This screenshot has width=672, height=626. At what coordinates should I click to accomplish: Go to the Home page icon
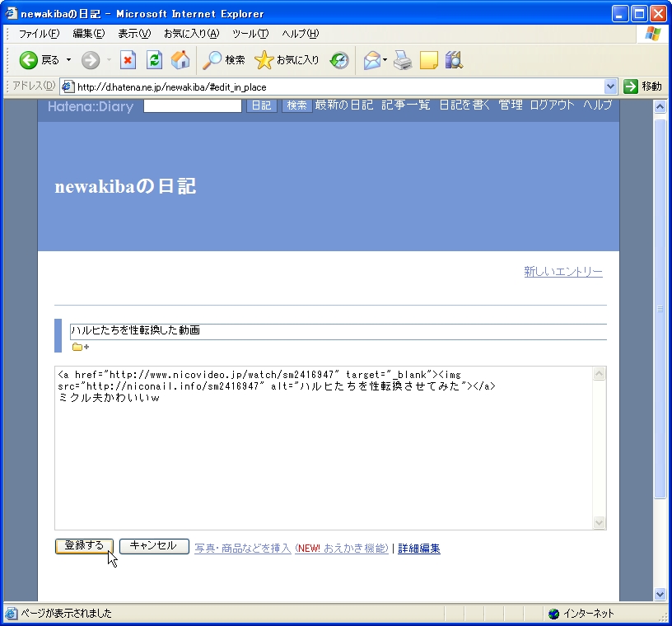(180, 60)
